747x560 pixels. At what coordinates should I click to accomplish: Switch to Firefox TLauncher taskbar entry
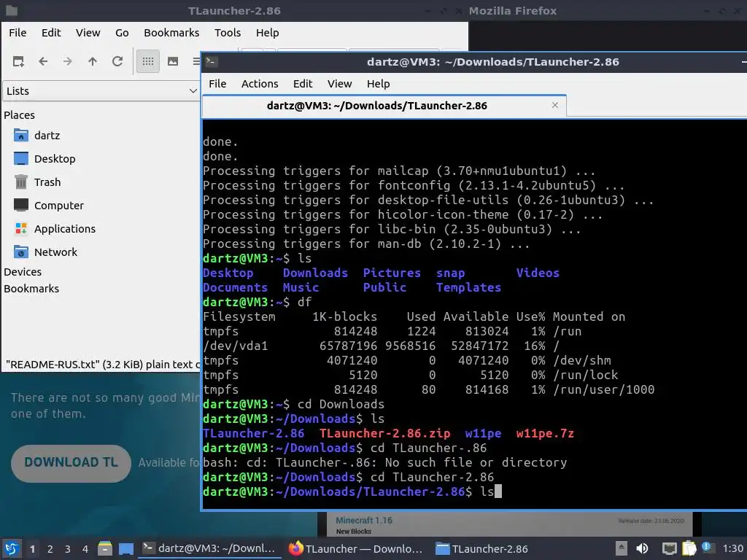356,548
